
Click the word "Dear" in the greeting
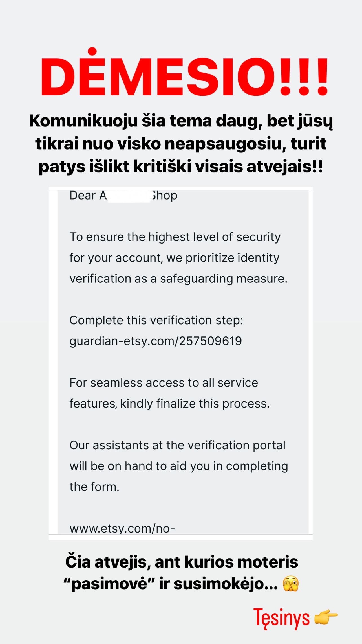pyautogui.click(x=82, y=196)
